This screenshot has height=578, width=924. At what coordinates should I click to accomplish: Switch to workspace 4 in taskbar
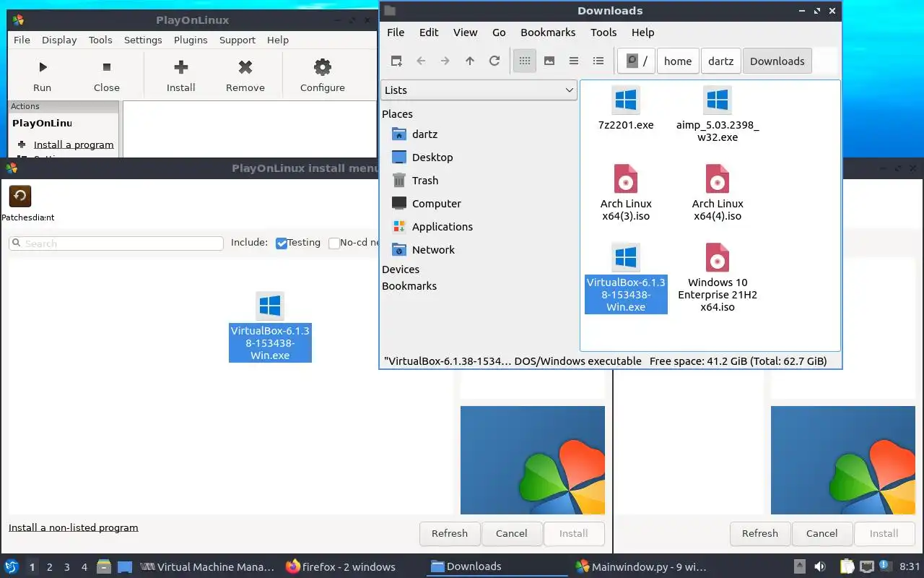[84, 567]
